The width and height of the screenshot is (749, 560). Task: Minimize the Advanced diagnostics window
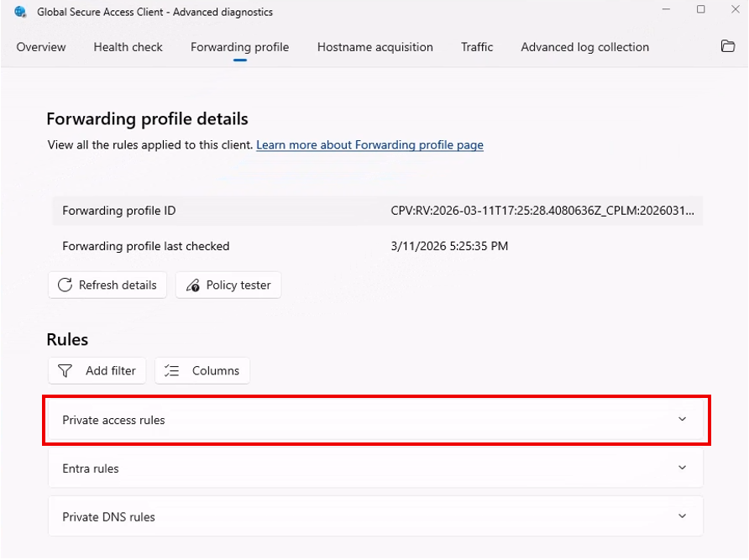[x=666, y=9]
